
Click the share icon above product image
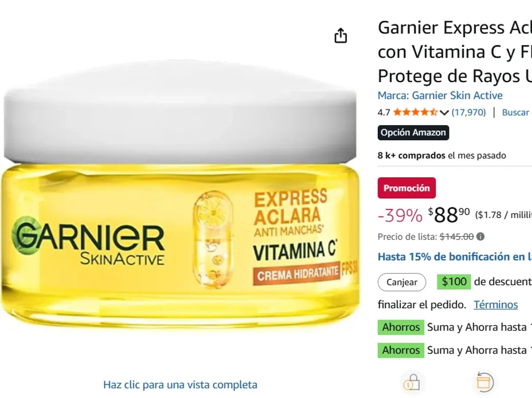pos(340,35)
